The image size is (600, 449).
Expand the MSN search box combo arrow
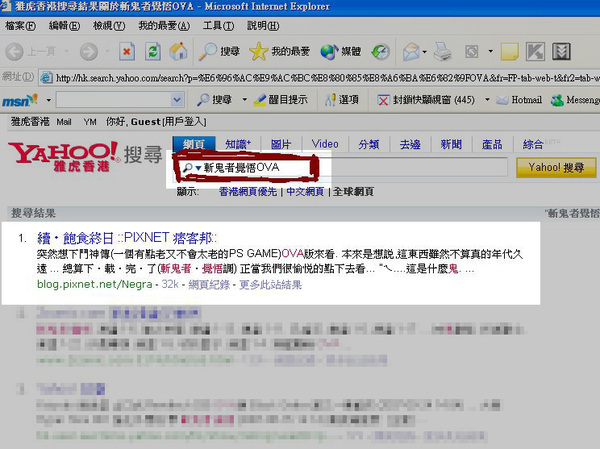point(176,100)
